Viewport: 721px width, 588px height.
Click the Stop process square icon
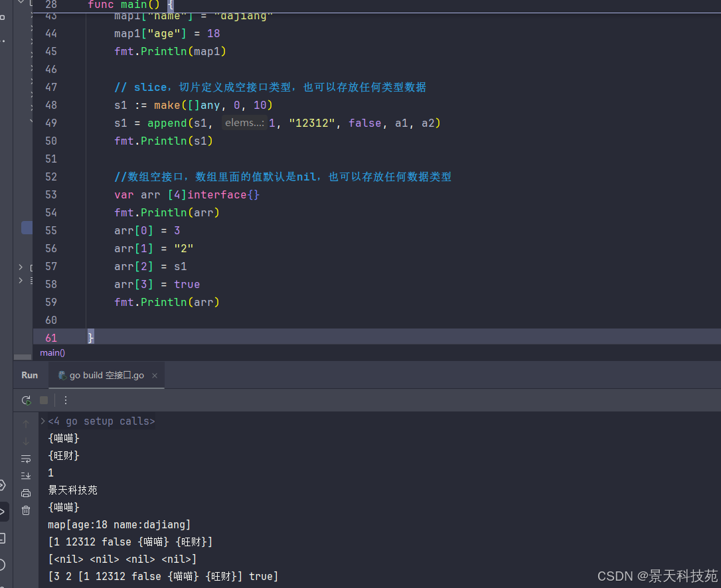pyautogui.click(x=44, y=400)
